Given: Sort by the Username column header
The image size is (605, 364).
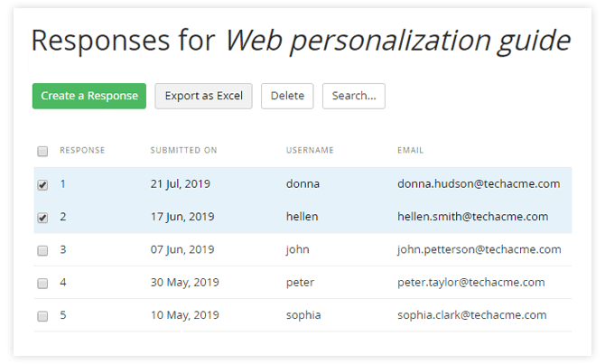Looking at the screenshot, I should pyautogui.click(x=310, y=151).
